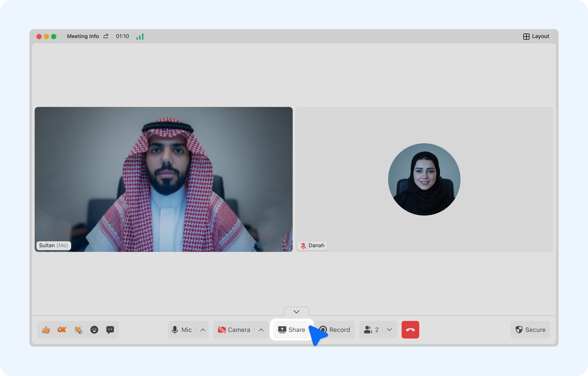The height and width of the screenshot is (376, 588).
Task: Check green signal strength bars
Action: point(140,36)
